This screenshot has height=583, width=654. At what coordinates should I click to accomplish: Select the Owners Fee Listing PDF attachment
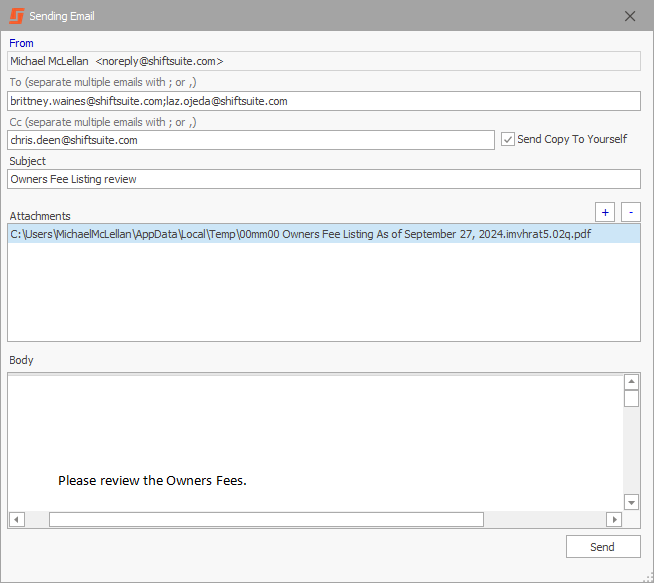click(x=324, y=234)
